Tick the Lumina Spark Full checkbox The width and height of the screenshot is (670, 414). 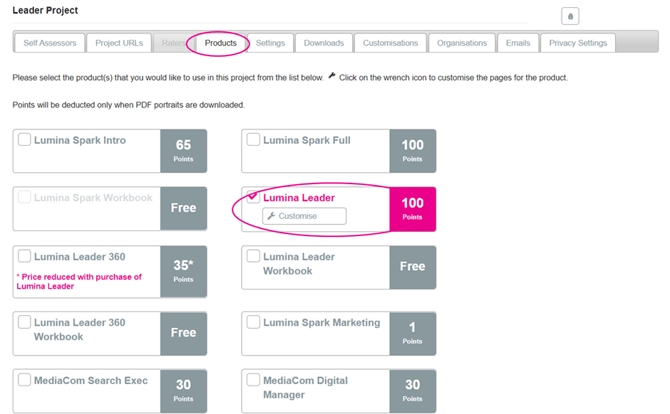[253, 140]
